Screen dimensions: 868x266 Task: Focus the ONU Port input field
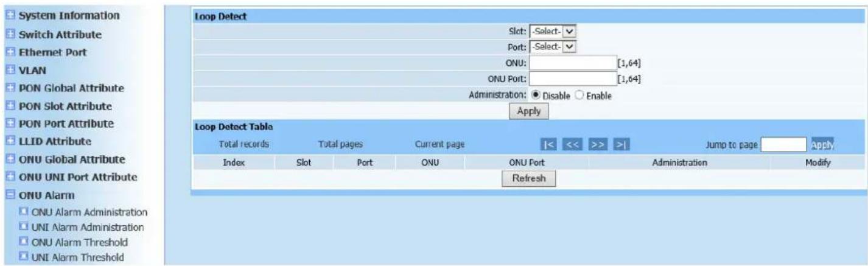pyautogui.click(x=573, y=78)
